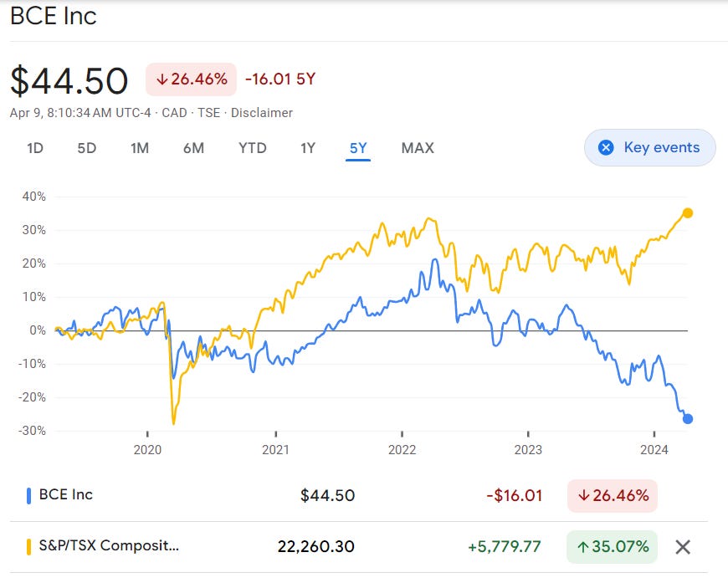Switch chart to 6M range

(x=193, y=148)
